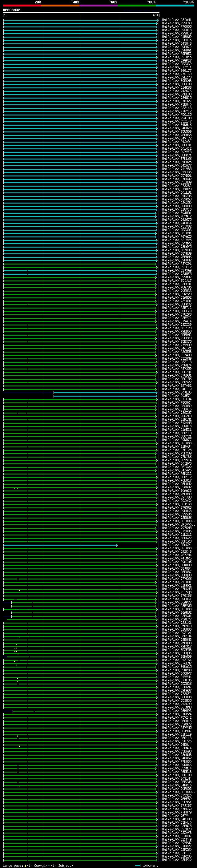The image size is (197, 868).
Task: Select the UniRef100_B5IJL7 label
Action: pyautogui.click(x=176, y=281)
